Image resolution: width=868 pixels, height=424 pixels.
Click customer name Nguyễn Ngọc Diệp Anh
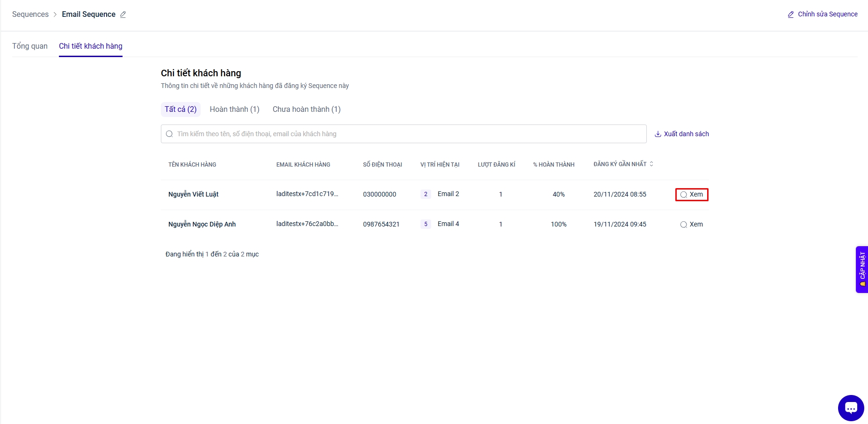point(202,224)
